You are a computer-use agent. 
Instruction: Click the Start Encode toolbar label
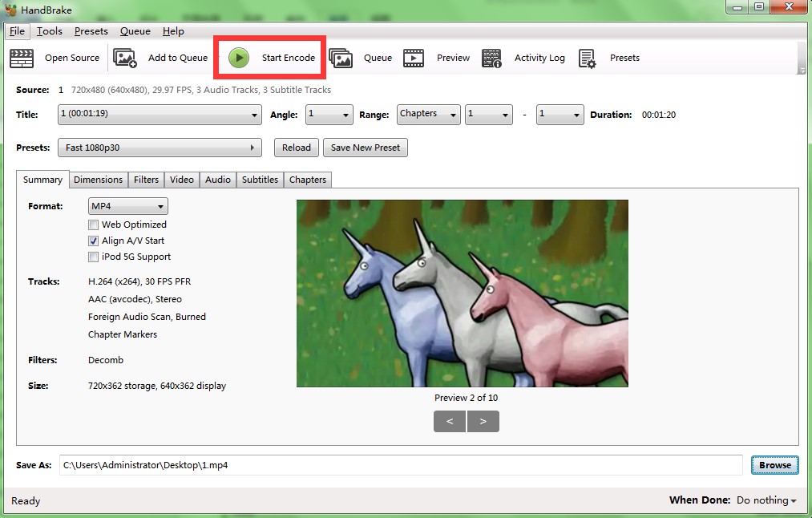click(288, 58)
